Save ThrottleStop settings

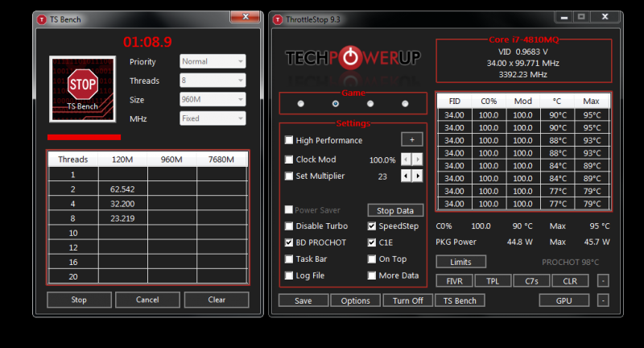click(x=303, y=300)
